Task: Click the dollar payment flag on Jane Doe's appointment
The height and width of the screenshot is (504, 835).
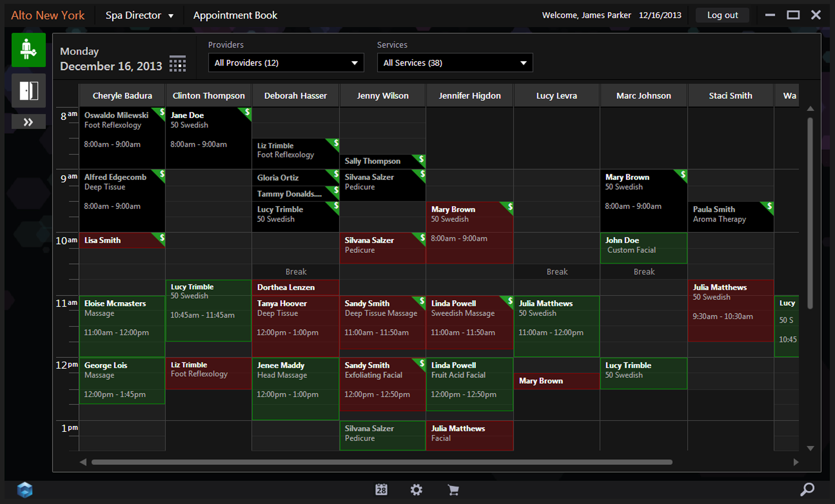Action: pyautogui.click(x=247, y=112)
